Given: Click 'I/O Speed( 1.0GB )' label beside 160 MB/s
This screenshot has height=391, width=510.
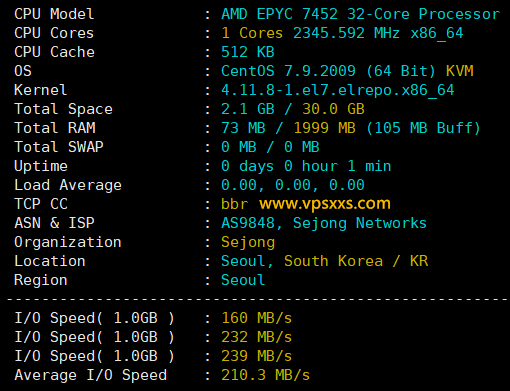Looking at the screenshot, I should click(x=94, y=318).
